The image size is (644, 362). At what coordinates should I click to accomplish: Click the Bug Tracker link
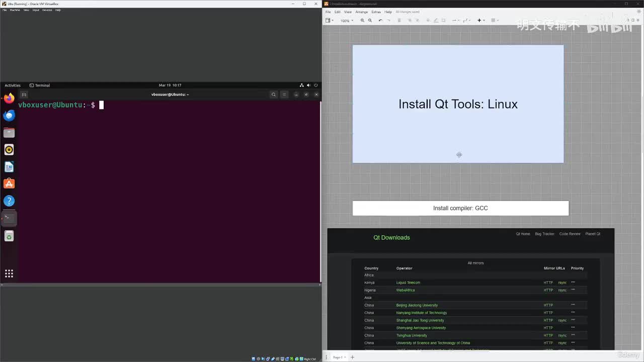tap(544, 234)
